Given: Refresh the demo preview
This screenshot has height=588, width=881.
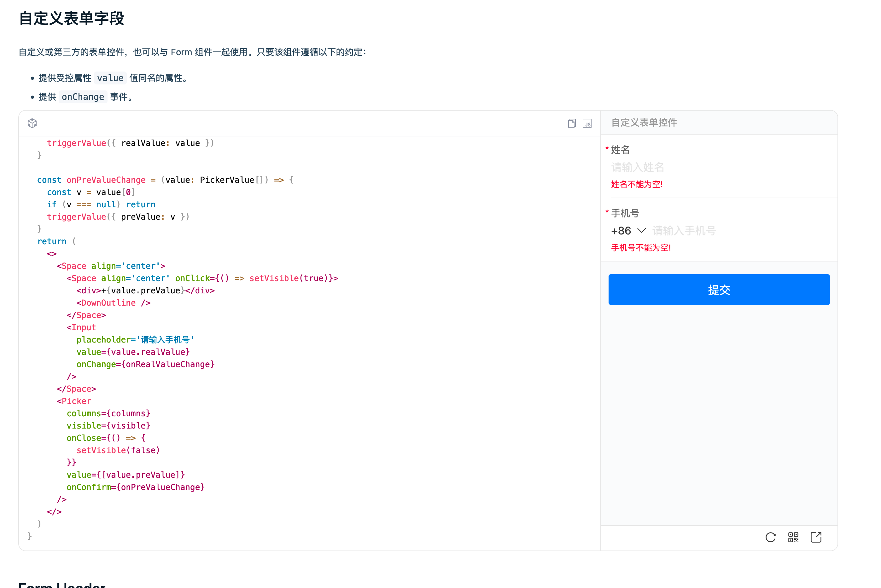Looking at the screenshot, I should click(770, 537).
